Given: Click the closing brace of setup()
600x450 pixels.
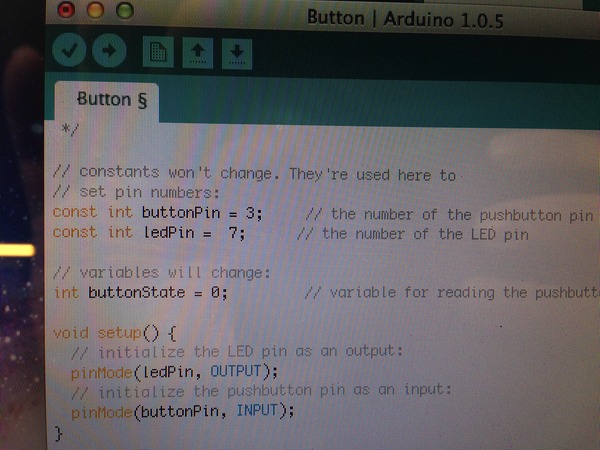Looking at the screenshot, I should point(58,434).
